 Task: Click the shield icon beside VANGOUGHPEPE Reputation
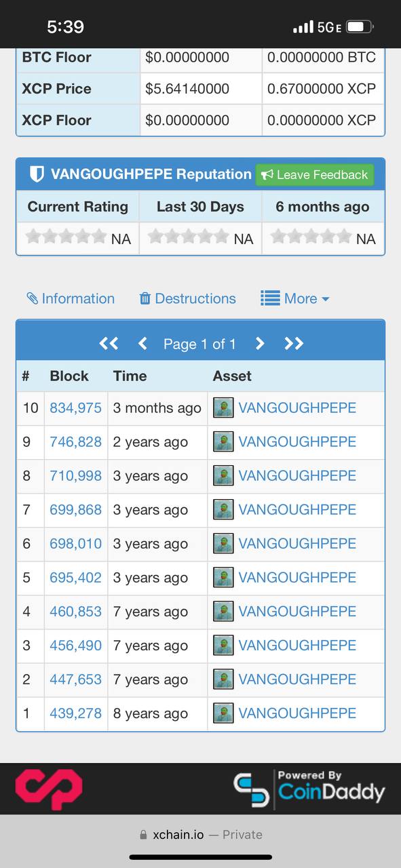point(37,174)
